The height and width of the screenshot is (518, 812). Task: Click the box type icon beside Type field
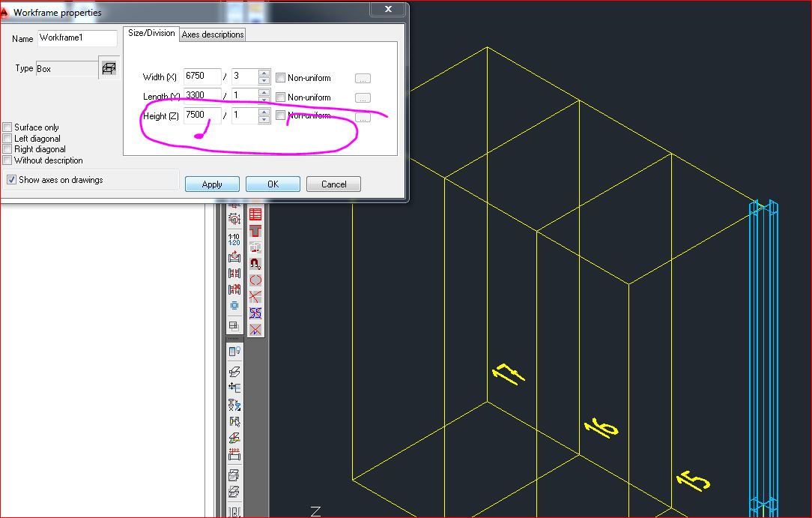click(109, 67)
